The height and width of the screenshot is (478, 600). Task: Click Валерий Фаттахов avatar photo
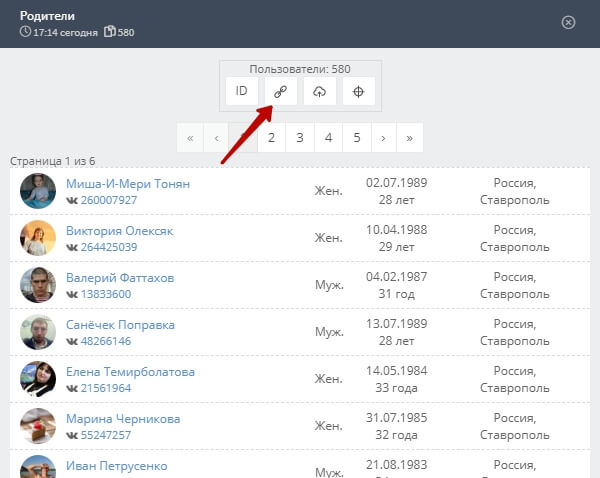pyautogui.click(x=37, y=285)
